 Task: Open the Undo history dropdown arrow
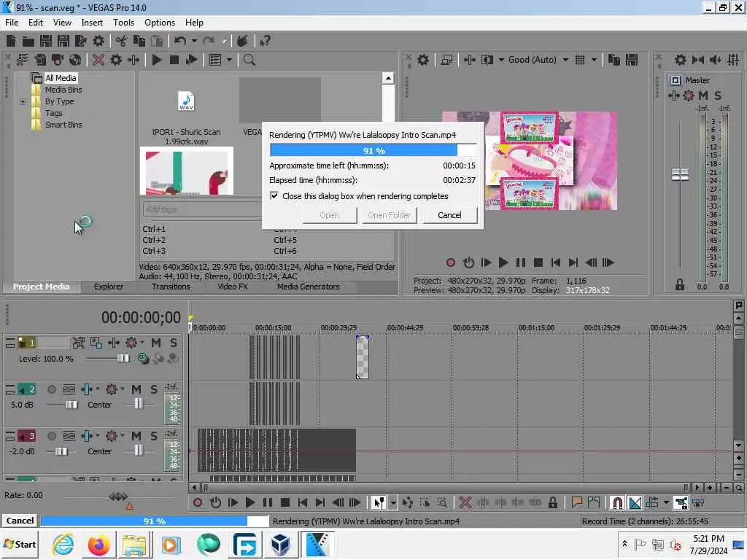tap(194, 41)
